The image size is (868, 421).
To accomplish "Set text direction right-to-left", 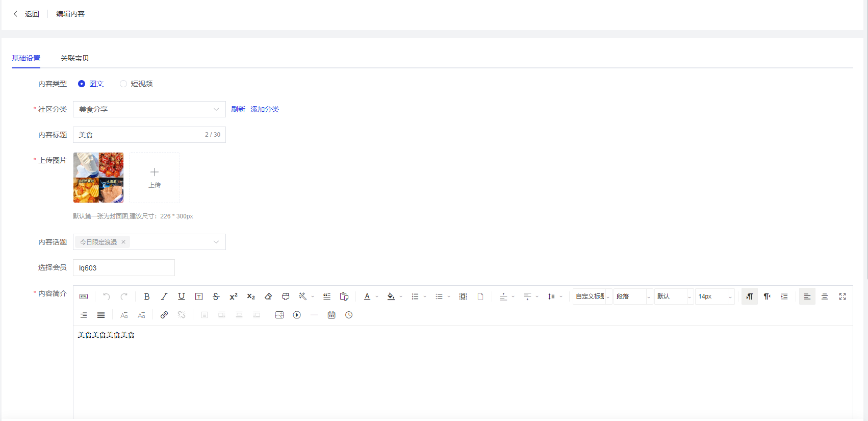I will 767,296.
